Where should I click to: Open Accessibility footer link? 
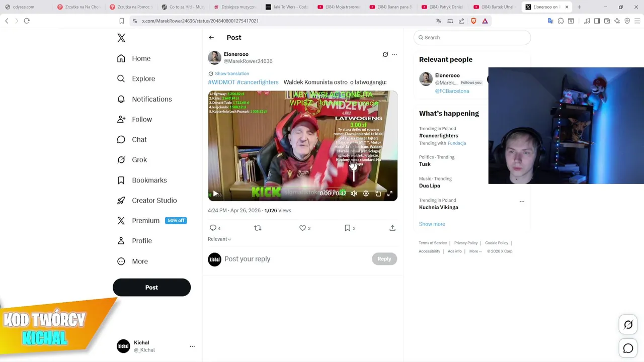[429, 251]
